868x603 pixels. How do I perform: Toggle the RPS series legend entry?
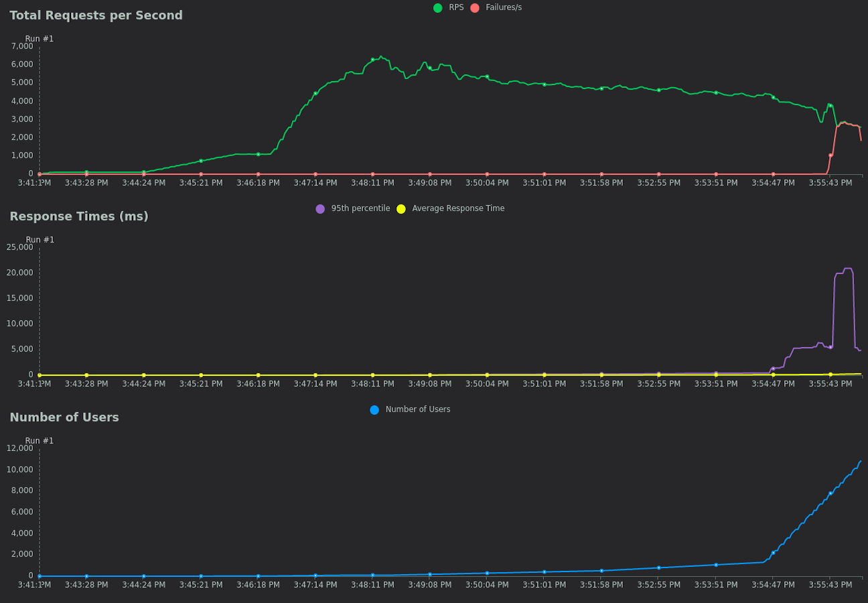coord(448,7)
